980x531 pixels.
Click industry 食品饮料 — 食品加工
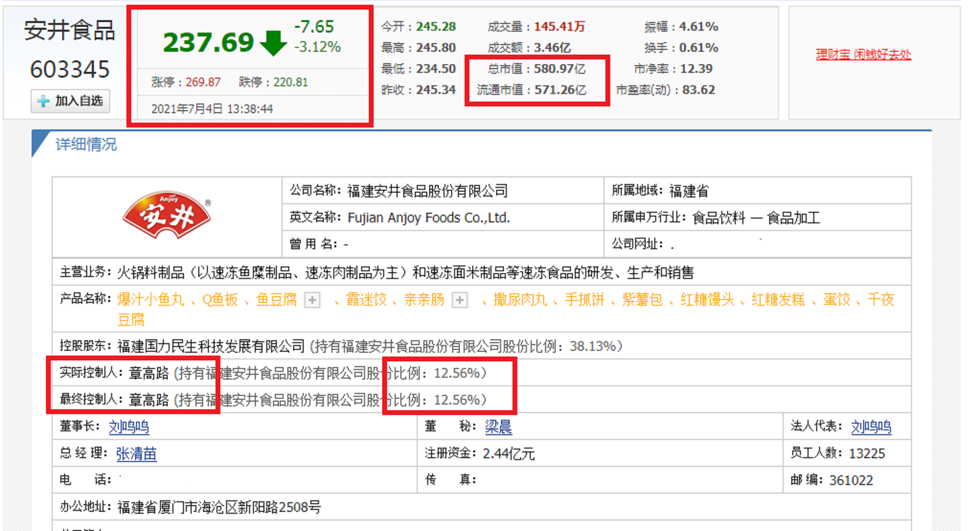[x=756, y=218]
